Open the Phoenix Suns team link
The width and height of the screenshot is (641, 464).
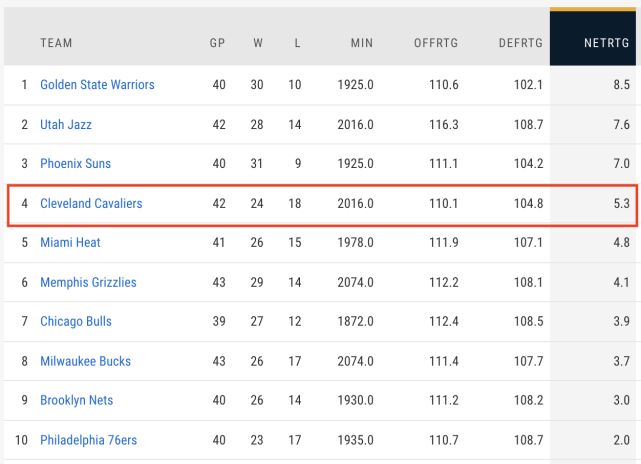(75, 164)
